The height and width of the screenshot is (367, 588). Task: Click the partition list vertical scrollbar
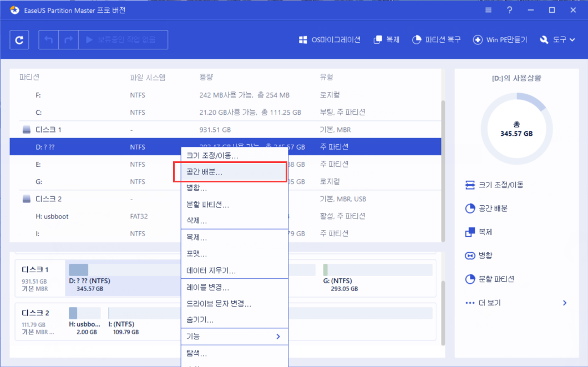point(443,171)
